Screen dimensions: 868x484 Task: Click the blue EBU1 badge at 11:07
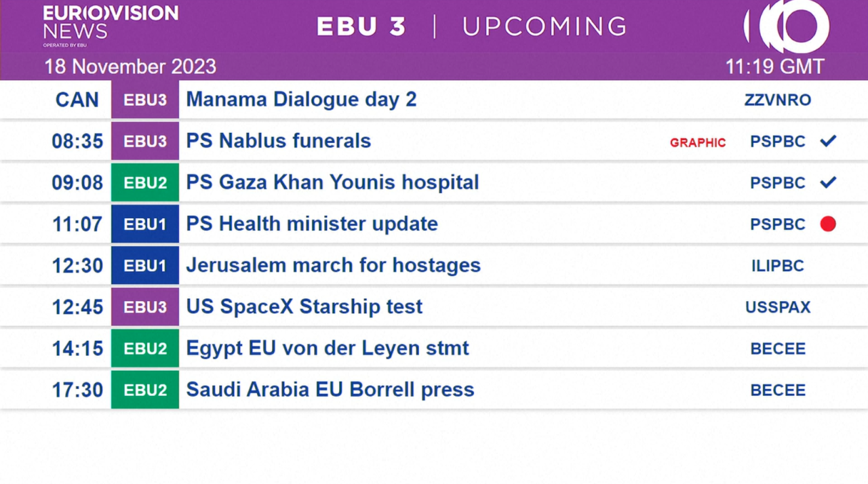pyautogui.click(x=145, y=224)
